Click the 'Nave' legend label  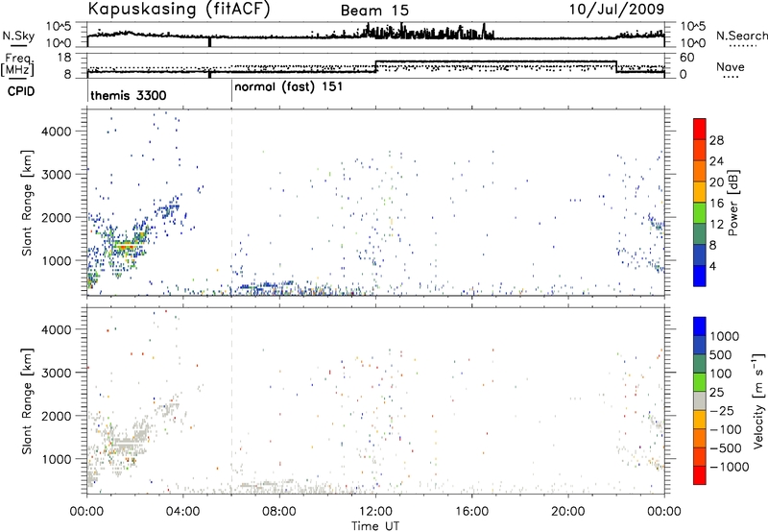(x=731, y=67)
